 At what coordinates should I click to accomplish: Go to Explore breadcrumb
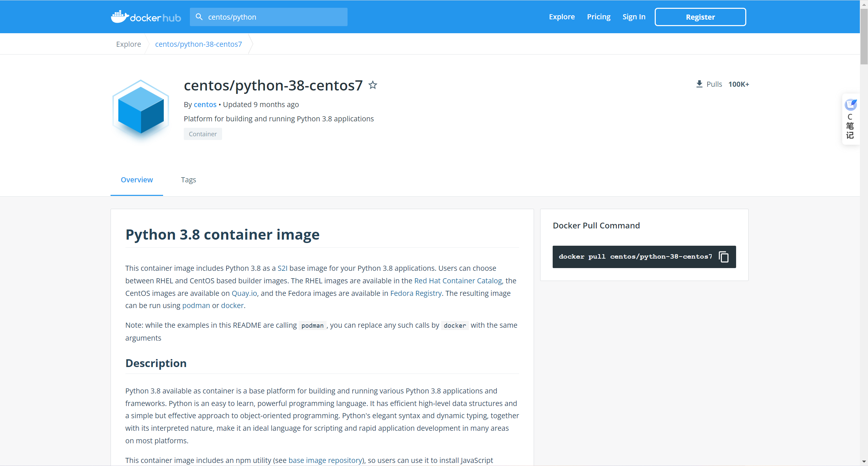[x=129, y=44]
